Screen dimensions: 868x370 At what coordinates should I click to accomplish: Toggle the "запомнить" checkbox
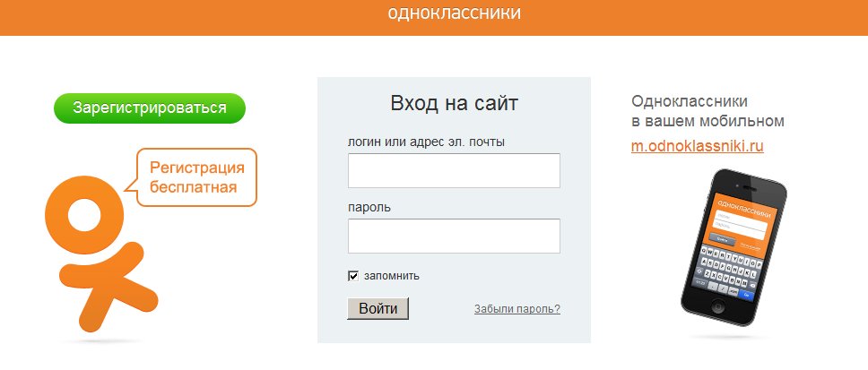(353, 276)
